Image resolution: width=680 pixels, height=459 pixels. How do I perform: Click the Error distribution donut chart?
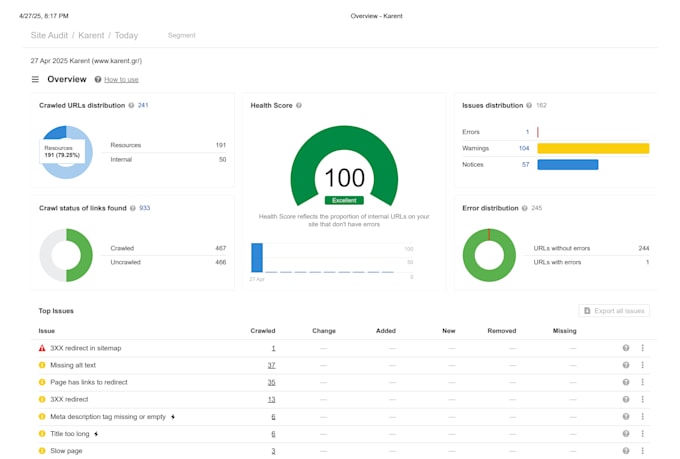point(489,255)
